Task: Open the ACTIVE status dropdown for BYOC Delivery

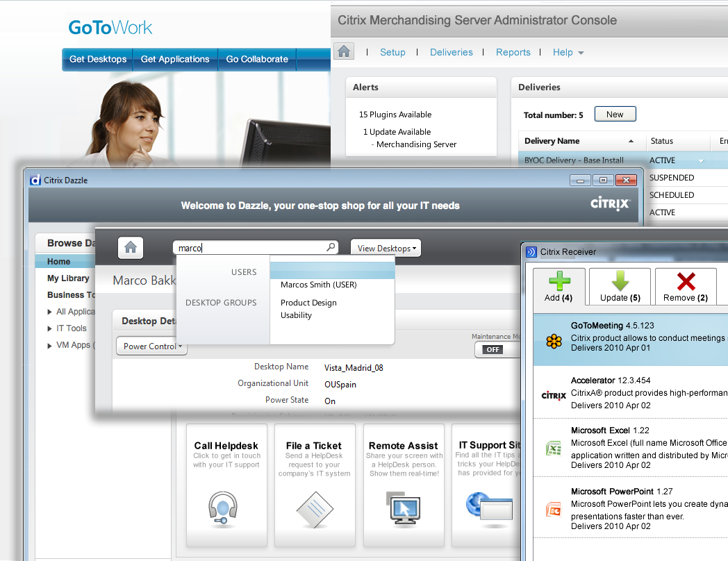Action: click(x=701, y=161)
